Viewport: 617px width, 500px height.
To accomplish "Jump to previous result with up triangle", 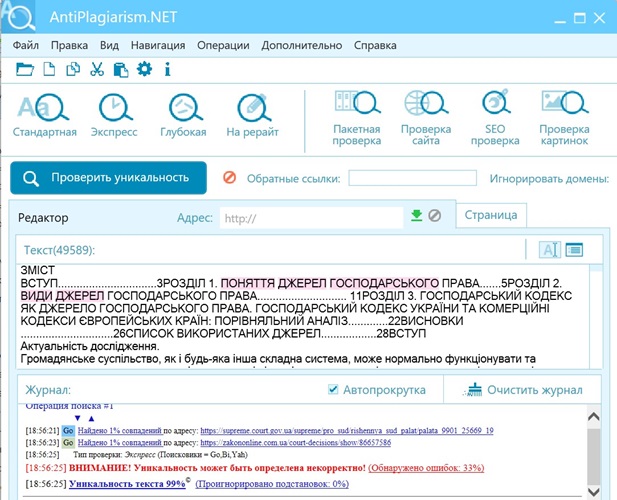I will (x=91, y=418).
